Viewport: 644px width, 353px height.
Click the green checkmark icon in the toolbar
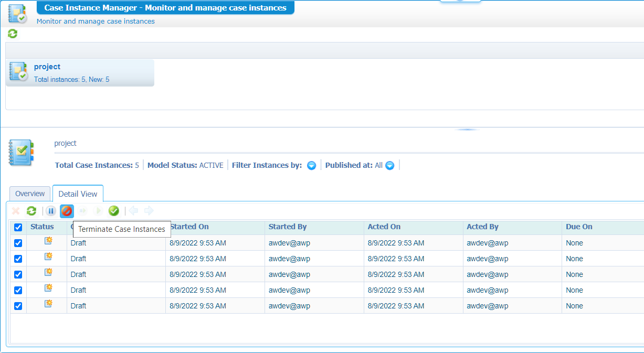click(x=114, y=211)
